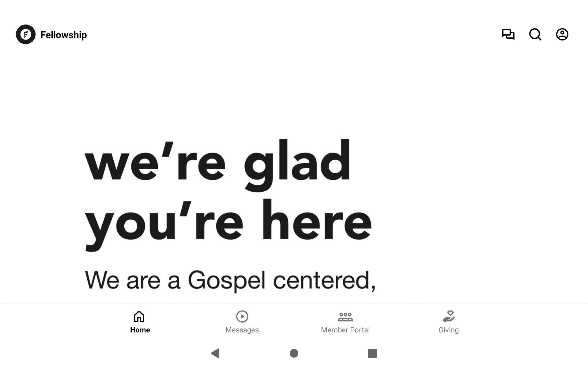The height and width of the screenshot is (368, 588).
Task: Tap the Android recent apps square
Action: [x=372, y=353]
